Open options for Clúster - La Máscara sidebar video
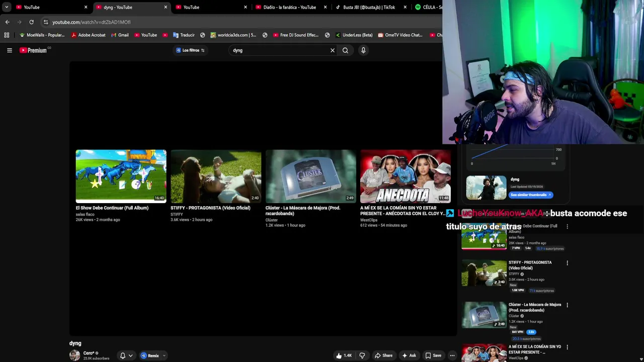644x362 pixels. [567, 305]
